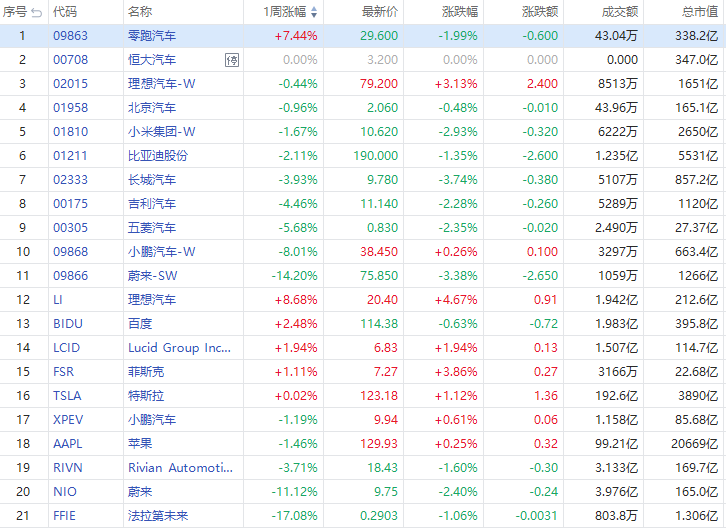Open Lucid Group Inc... stock name

pyautogui.click(x=179, y=348)
